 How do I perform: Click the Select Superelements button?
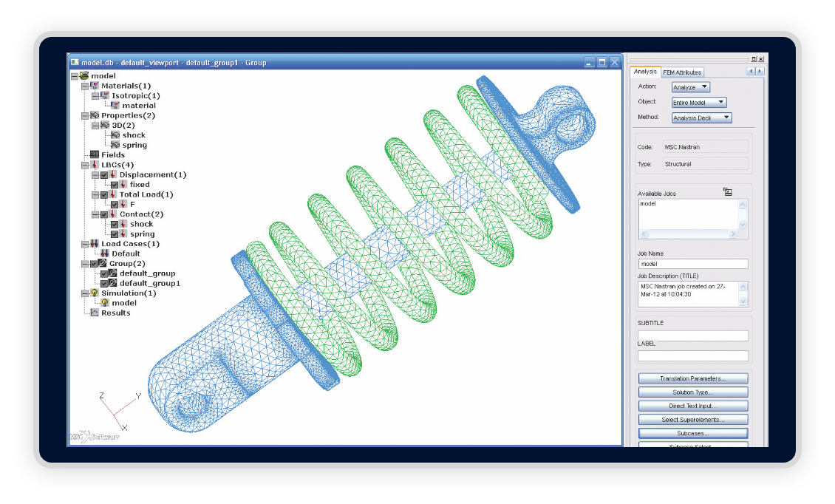[x=693, y=420]
